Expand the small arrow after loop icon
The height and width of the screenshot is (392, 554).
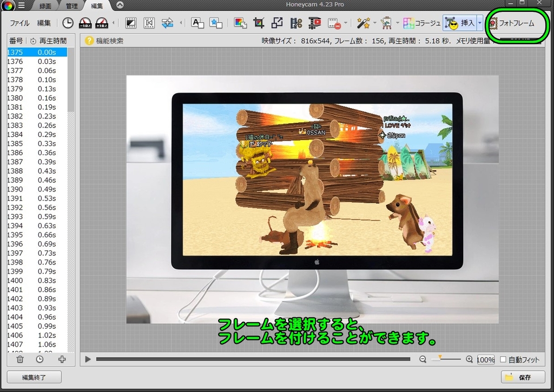coord(181,23)
